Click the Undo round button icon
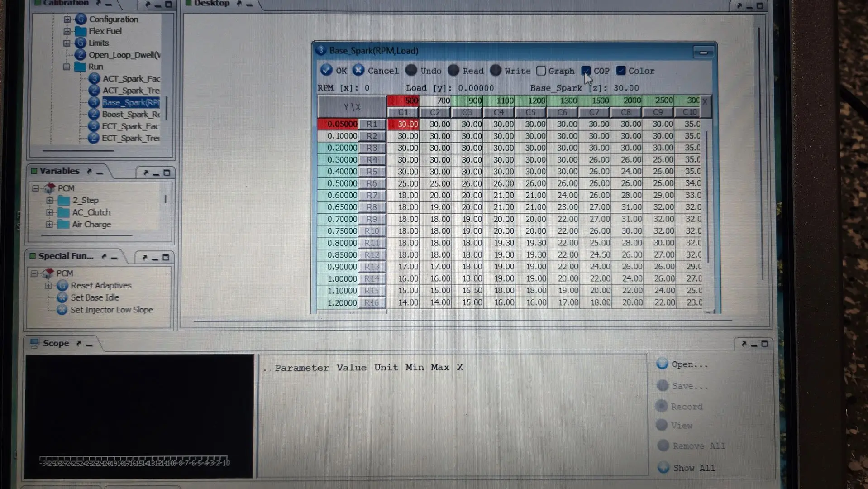 pos(411,70)
